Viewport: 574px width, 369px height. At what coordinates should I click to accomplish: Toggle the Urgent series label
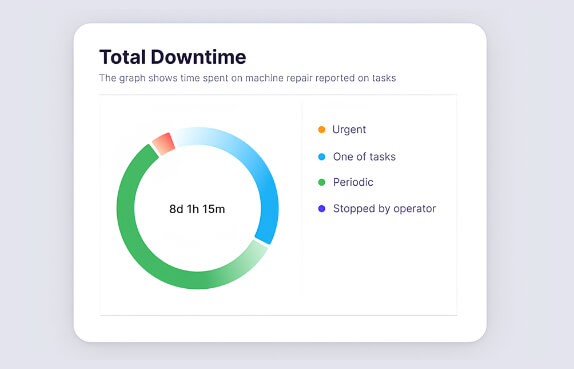pos(349,130)
